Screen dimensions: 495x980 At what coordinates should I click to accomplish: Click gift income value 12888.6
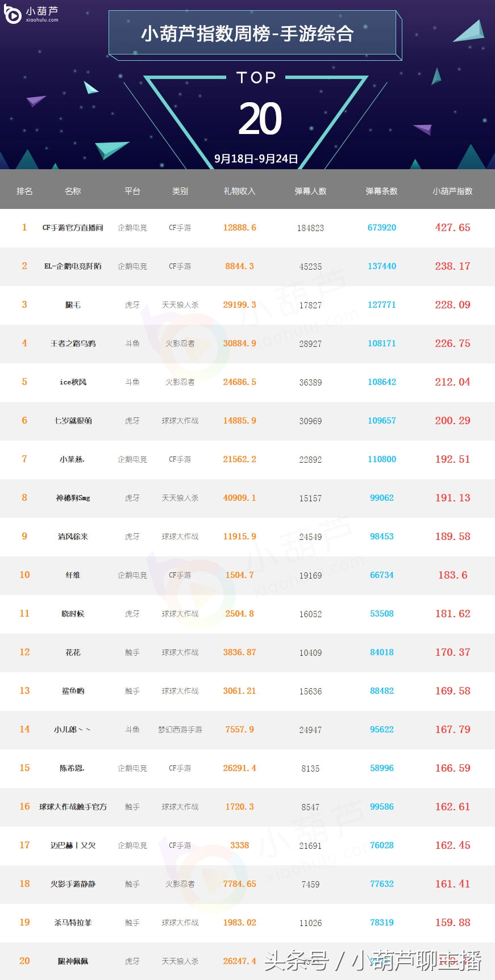[x=239, y=228]
